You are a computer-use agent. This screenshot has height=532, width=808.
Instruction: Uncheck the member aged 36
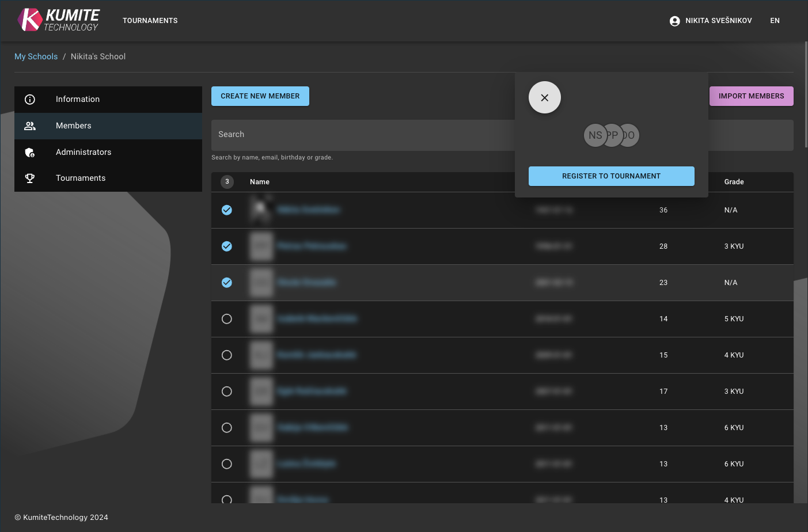pos(227,210)
